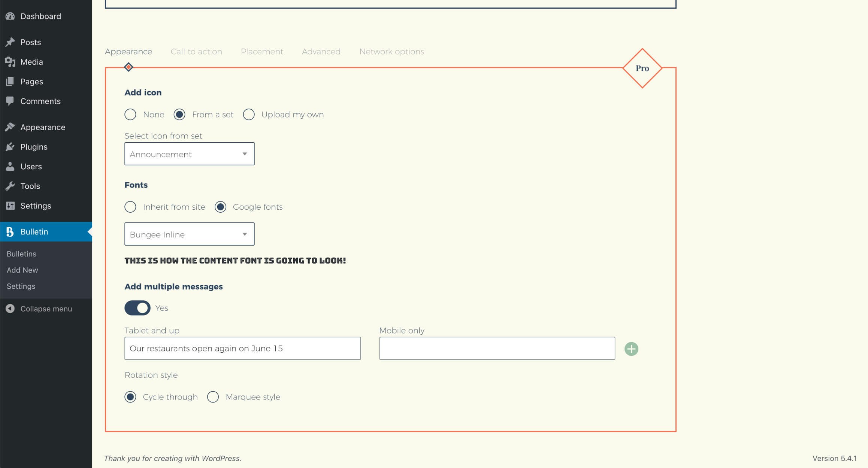The height and width of the screenshot is (468, 868).
Task: Open the Network options tab
Action: click(x=391, y=52)
